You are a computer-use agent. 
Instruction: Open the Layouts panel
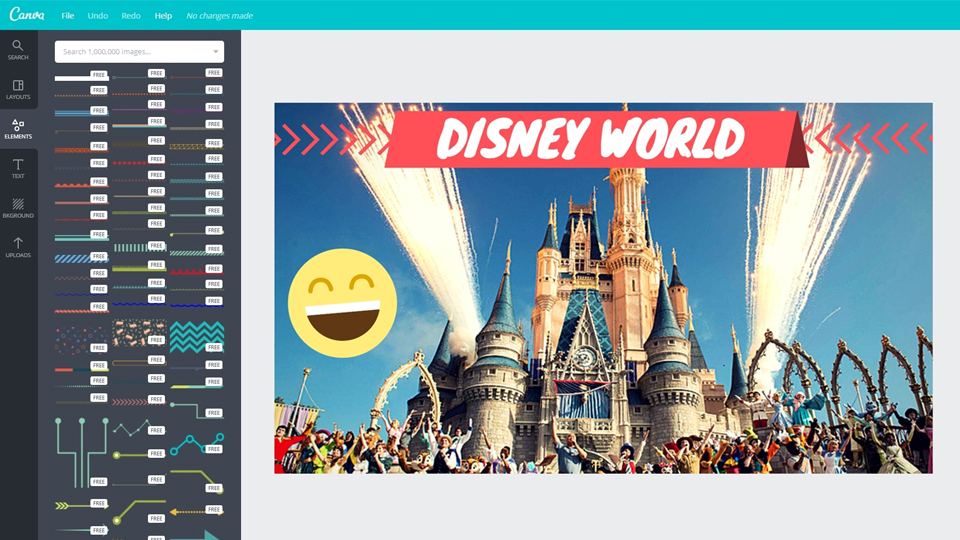click(x=18, y=89)
